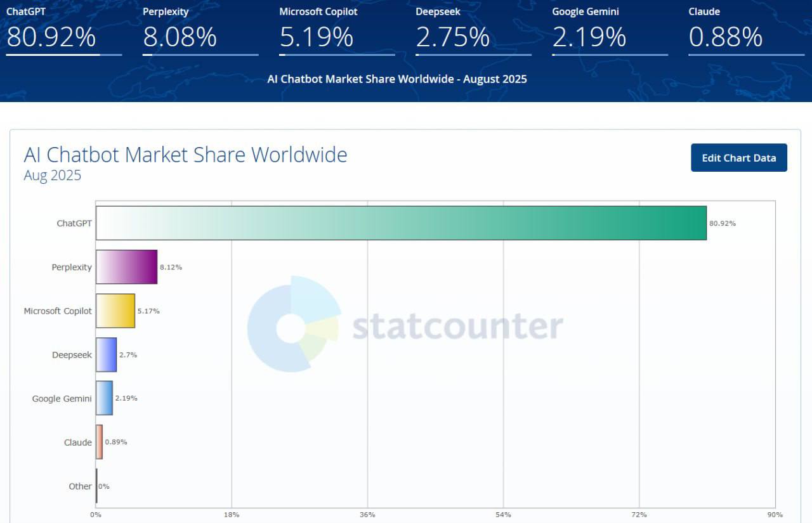This screenshot has height=523, width=812.
Task: Click the Edit Chart Data button
Action: (x=738, y=158)
